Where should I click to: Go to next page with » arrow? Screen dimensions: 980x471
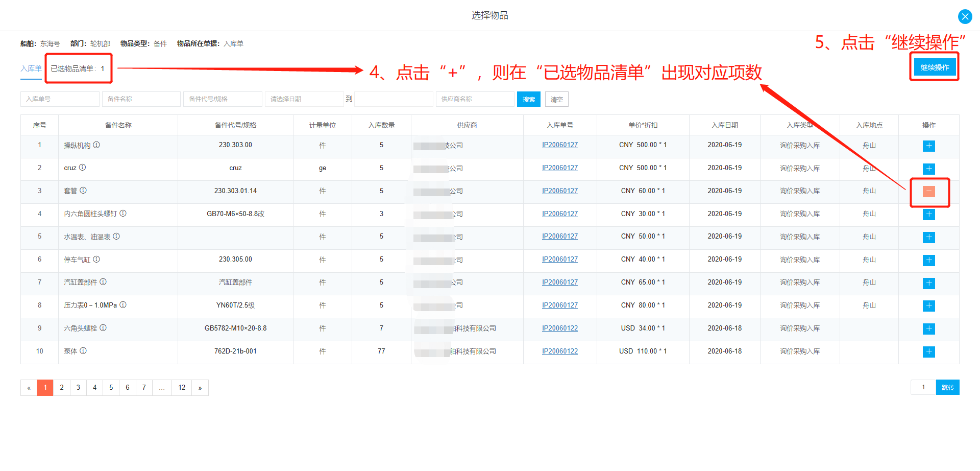click(200, 388)
